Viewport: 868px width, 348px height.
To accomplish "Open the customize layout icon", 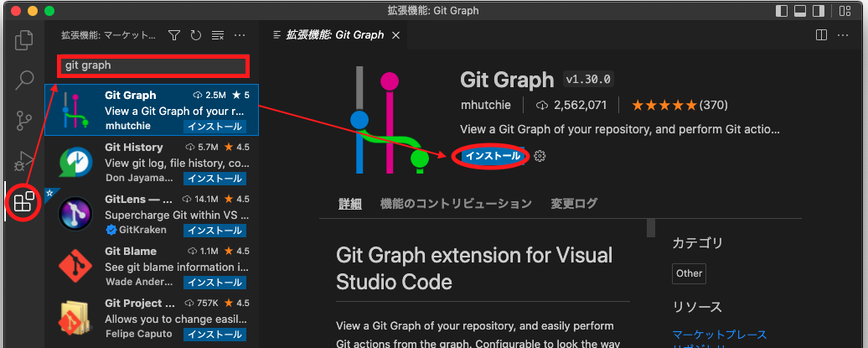I will 845,11.
